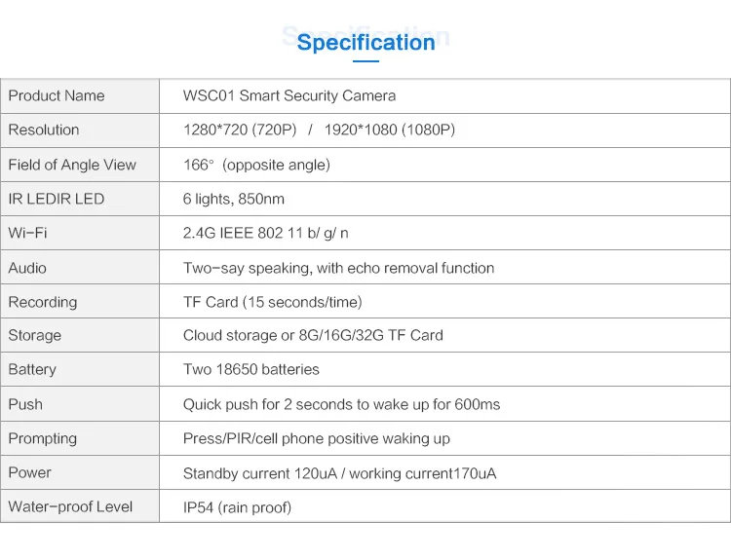Viewport: 731px width, 560px height.
Task: Click the Resolution row label
Action: click(x=44, y=130)
